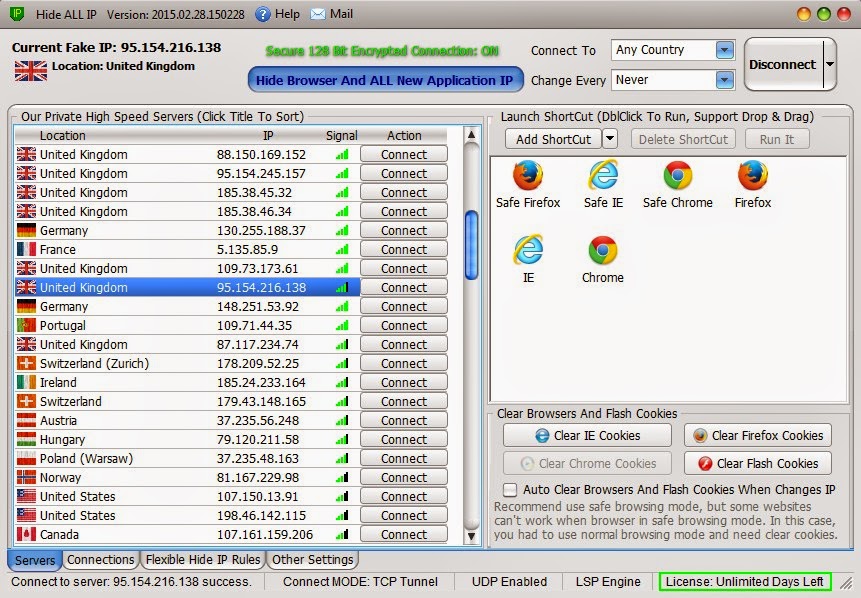Click the Run It button
Image resolution: width=861 pixels, height=598 pixels.
pyautogui.click(x=776, y=139)
